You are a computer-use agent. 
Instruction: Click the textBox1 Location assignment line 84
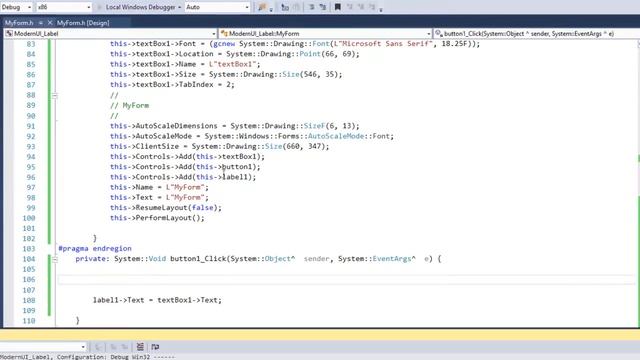pos(235,54)
